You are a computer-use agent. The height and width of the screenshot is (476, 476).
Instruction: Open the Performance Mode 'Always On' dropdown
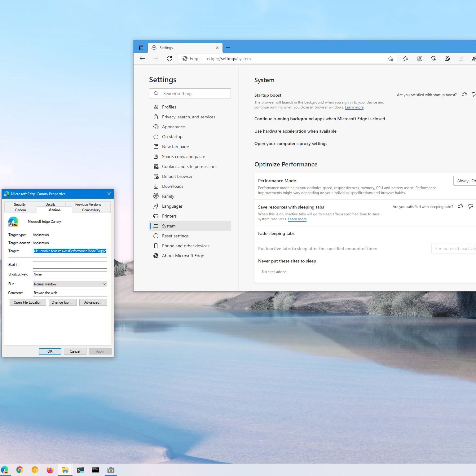pos(465,181)
